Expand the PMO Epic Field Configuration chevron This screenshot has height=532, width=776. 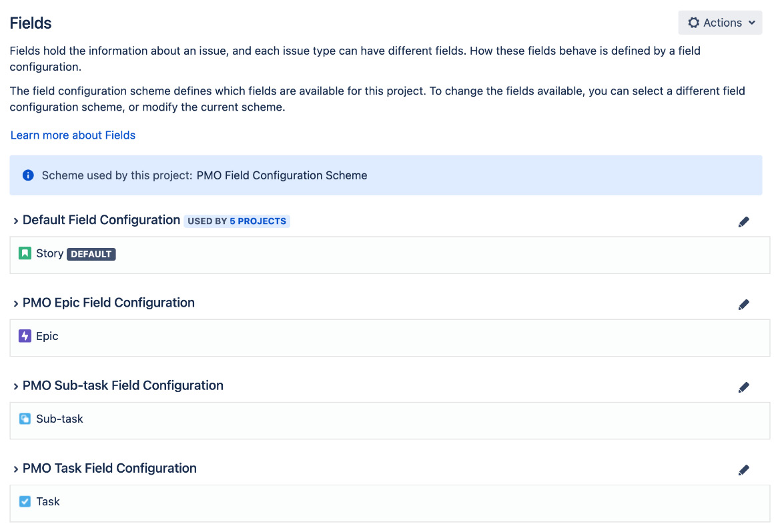pos(15,303)
